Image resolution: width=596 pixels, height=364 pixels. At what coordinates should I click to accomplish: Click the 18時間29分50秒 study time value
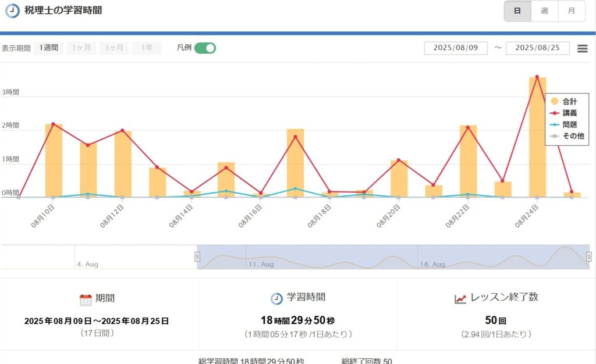(x=297, y=320)
